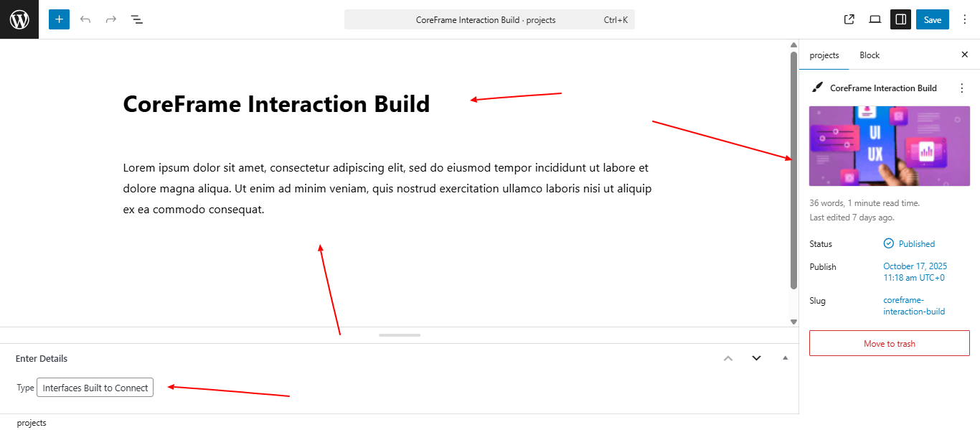Toggle the Settings sidebar panel icon
Screen dimensions: 980x430
coord(900,19)
